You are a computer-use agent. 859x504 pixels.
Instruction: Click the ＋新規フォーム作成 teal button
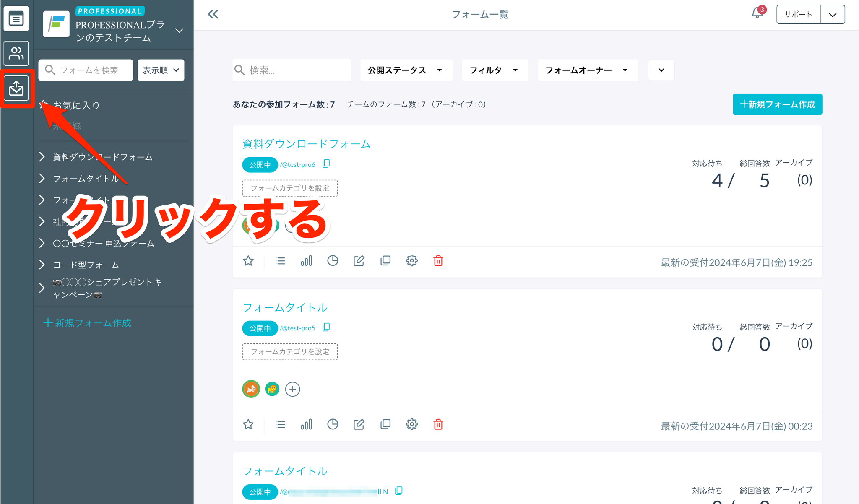[777, 104]
